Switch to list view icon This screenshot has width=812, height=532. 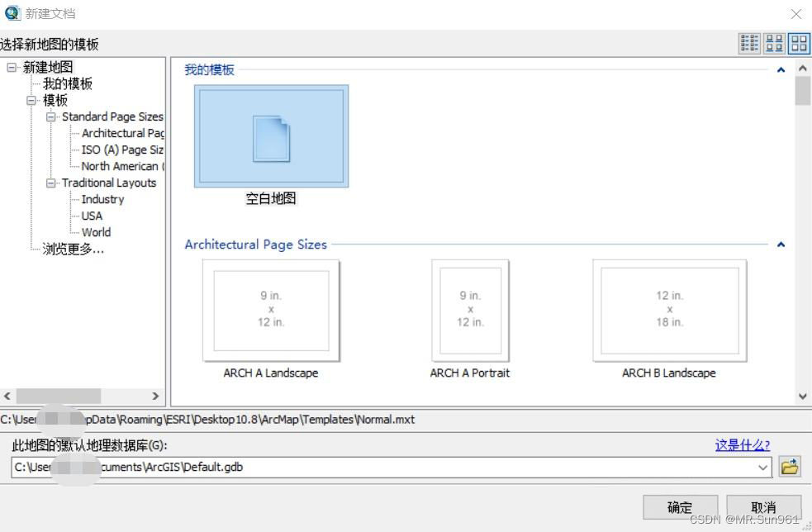point(749,44)
